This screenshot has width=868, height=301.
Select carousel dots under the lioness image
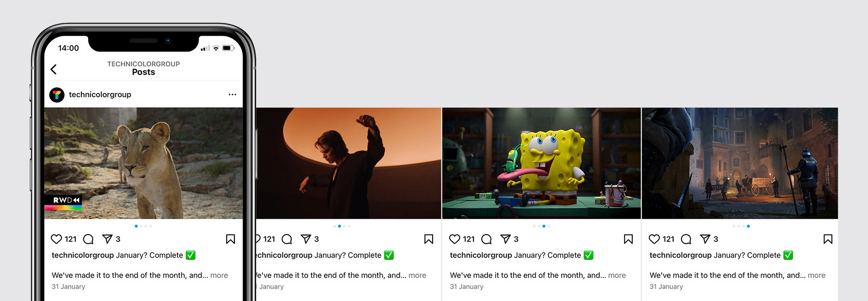143,226
